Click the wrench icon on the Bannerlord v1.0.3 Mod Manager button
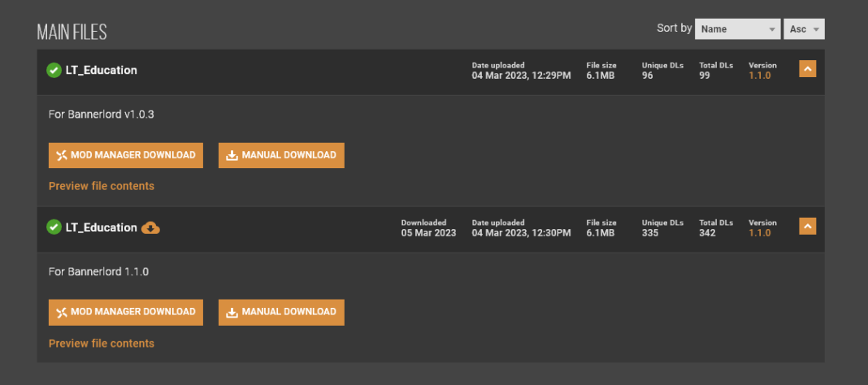The width and height of the screenshot is (868, 385). (62, 155)
